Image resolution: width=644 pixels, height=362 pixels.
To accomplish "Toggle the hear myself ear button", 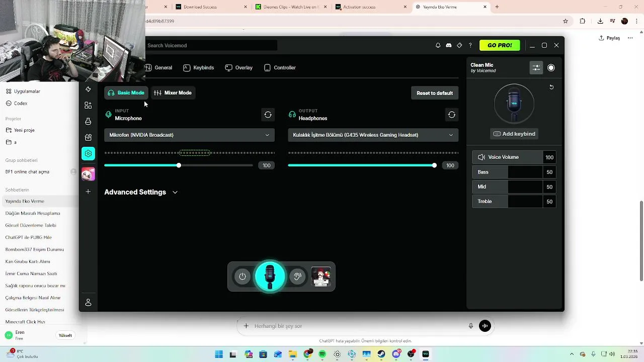I will (297, 277).
